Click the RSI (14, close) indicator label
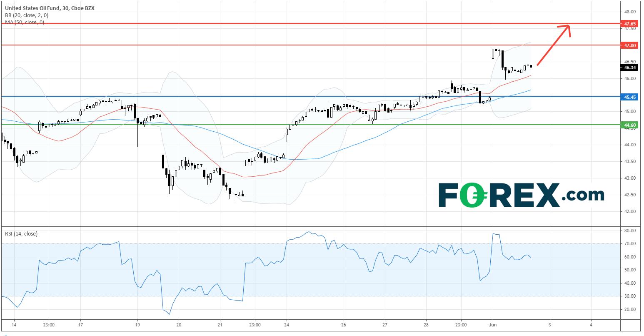Screen dimensions: 644x336 click(x=21, y=234)
